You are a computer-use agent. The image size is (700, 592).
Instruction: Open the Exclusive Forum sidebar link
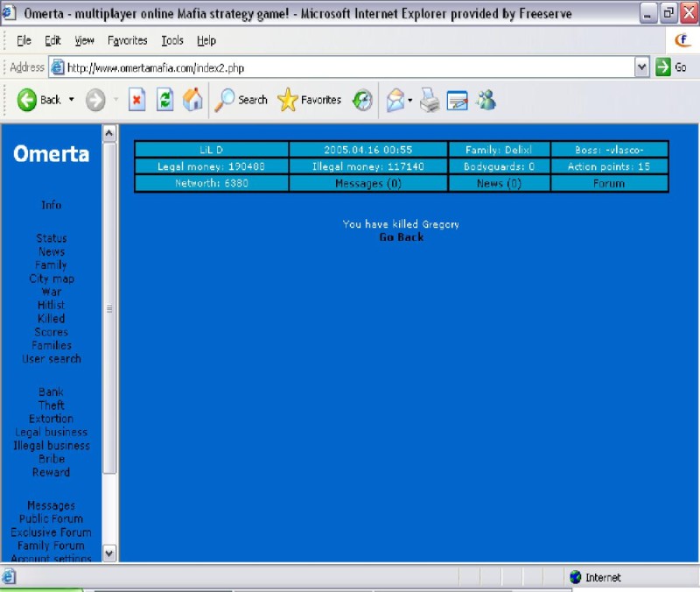(x=52, y=532)
